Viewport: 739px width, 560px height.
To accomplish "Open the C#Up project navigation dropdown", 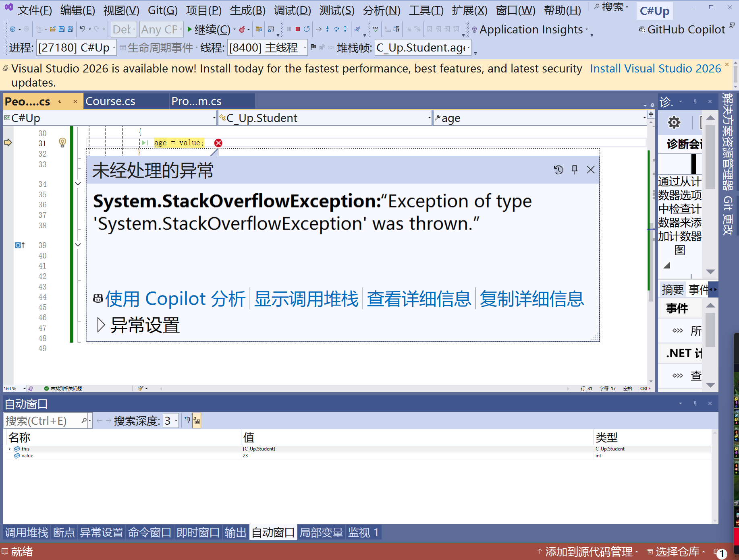I will 110,118.
